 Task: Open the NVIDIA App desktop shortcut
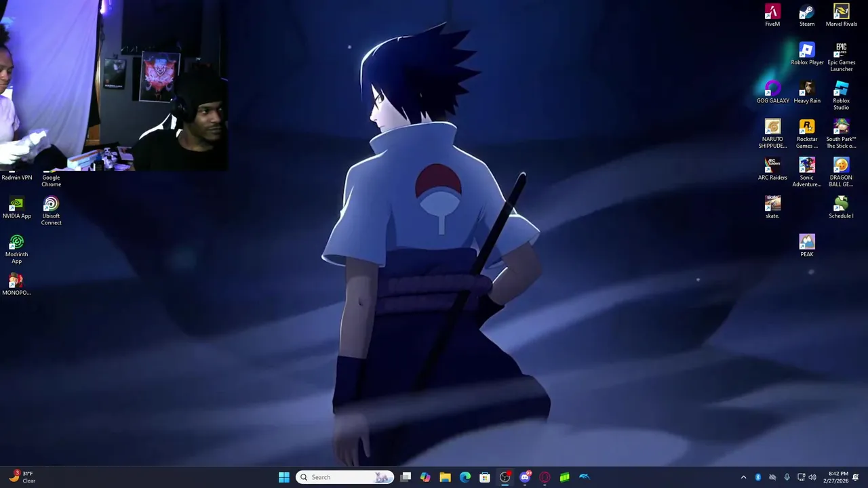point(16,208)
